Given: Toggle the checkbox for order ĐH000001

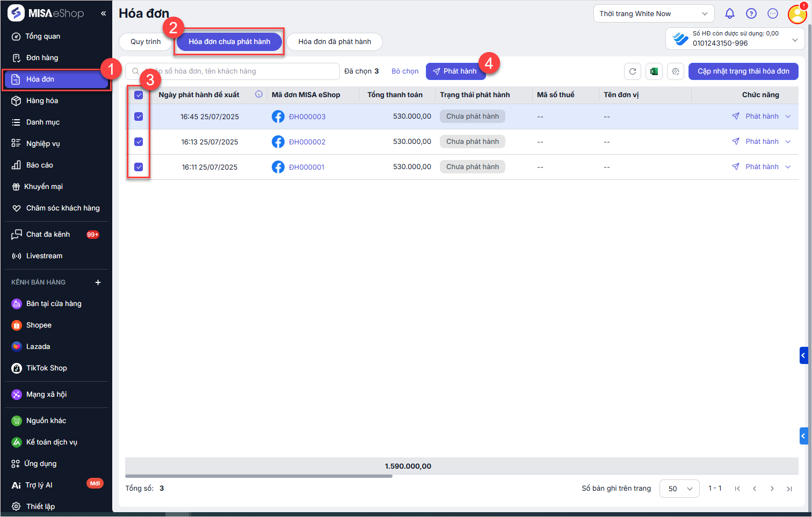Looking at the screenshot, I should 139,167.
